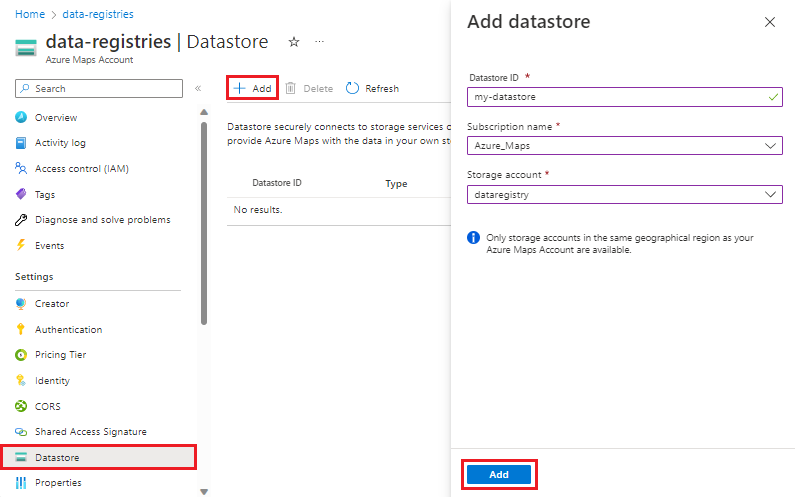Sort by the Type column header
This screenshot has height=497, width=795.
[x=396, y=184]
